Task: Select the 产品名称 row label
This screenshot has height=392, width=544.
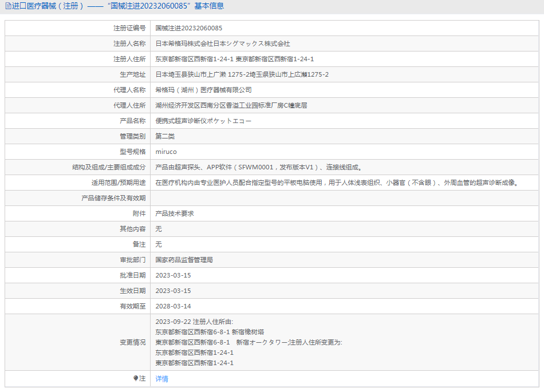Action: click(132, 121)
